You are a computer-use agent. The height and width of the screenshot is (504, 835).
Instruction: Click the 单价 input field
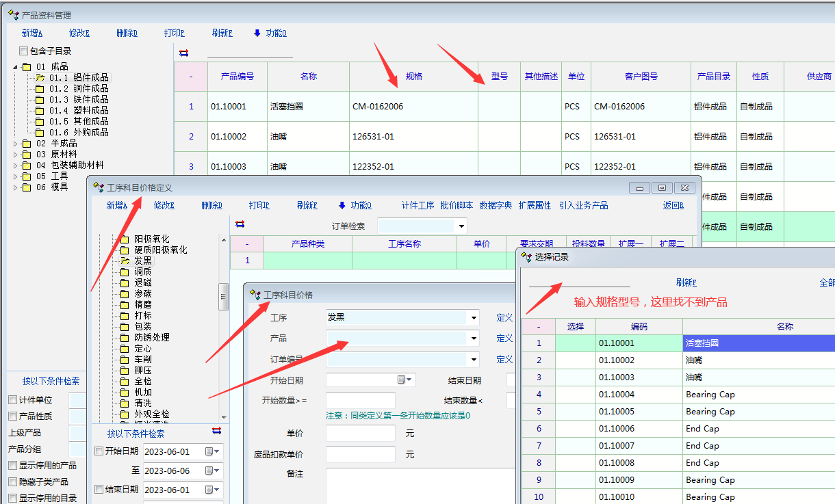361,434
